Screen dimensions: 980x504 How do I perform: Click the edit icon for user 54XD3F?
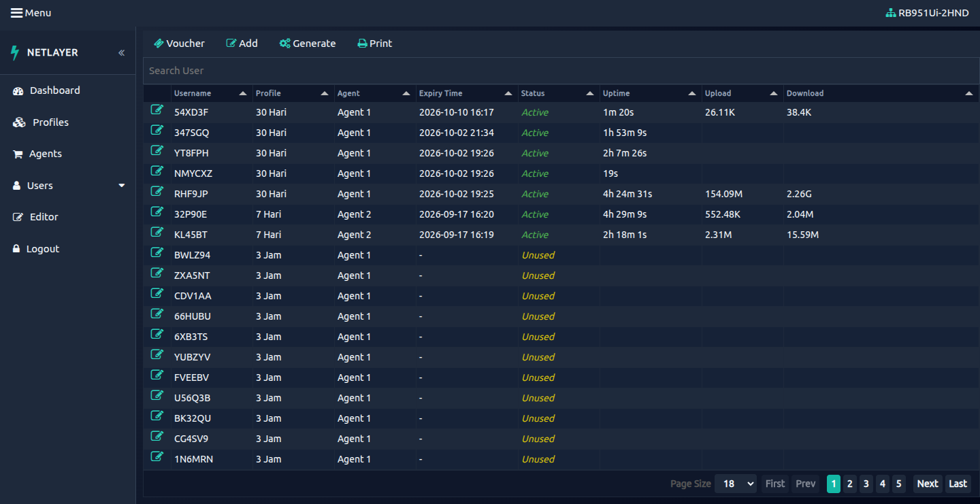click(x=157, y=110)
